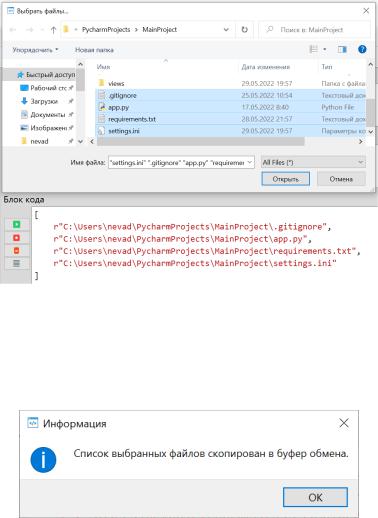378x518 pixels.
Task: Click the views folder icon
Action: [102, 83]
